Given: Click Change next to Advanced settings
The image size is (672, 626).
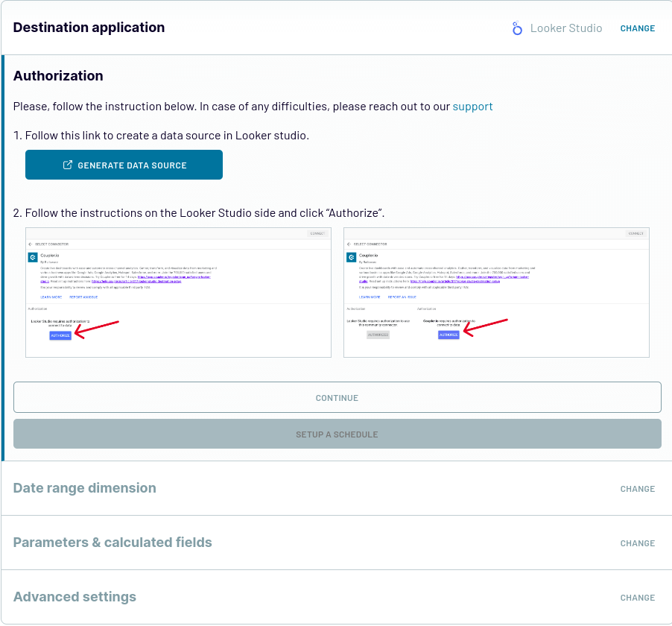Looking at the screenshot, I should click(637, 598).
